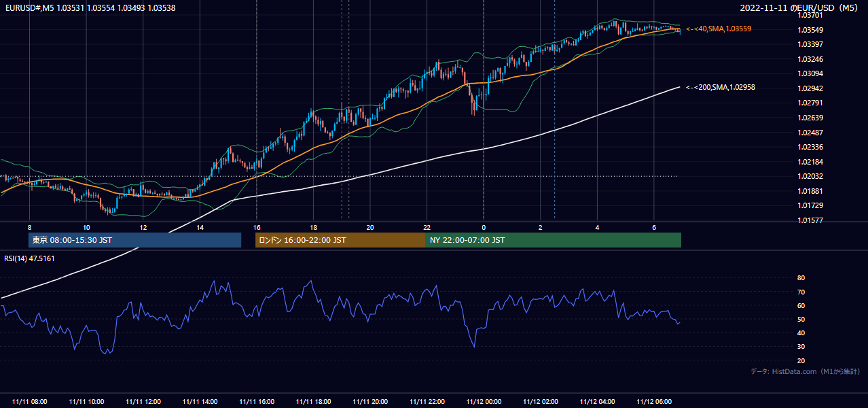The height and width of the screenshot is (408, 868).
Task: Click the bottom time label 11/11 20:00
Action: [x=370, y=402]
